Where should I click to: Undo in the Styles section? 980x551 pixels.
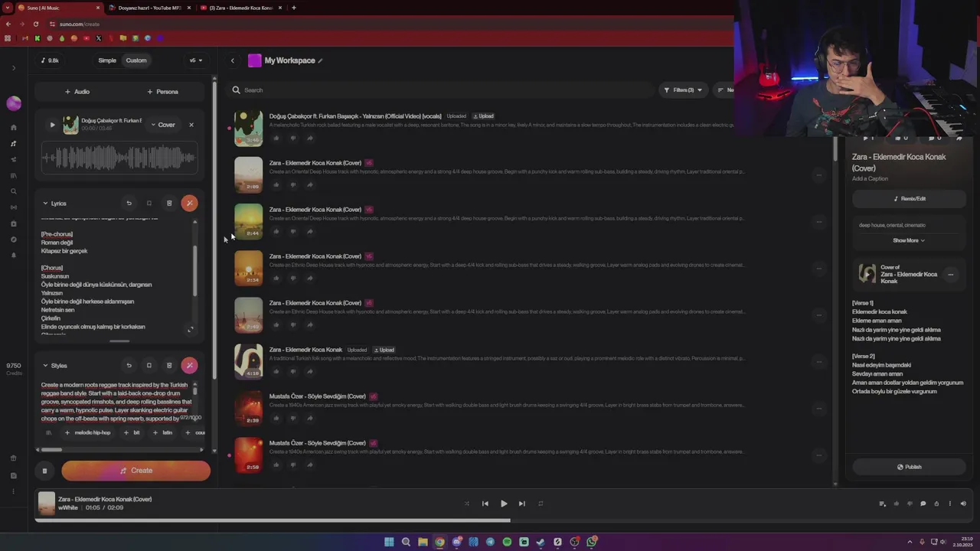[129, 366]
